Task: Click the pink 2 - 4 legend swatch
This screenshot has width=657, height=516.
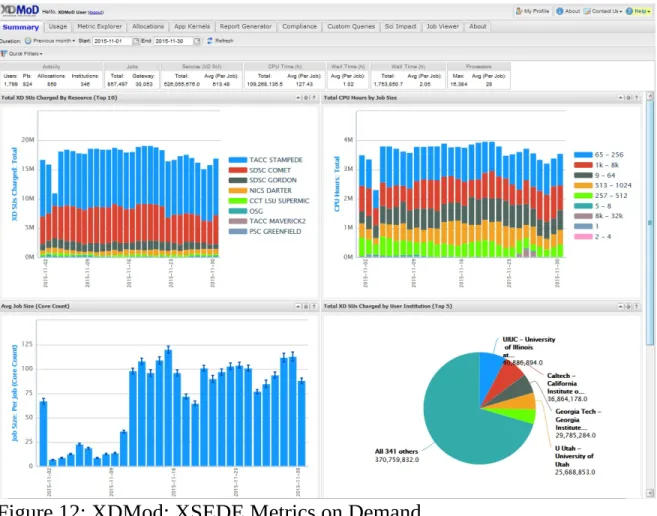Action: (583, 237)
